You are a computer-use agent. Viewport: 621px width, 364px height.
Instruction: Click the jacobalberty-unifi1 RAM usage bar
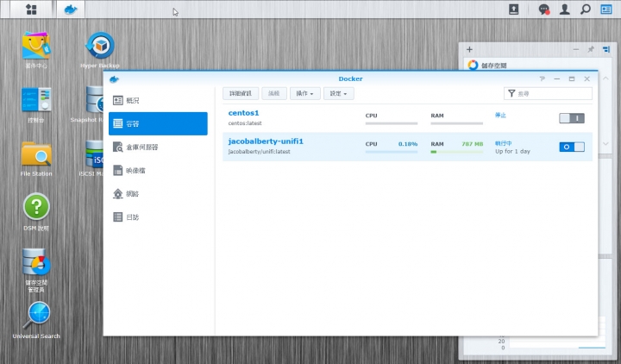(456, 152)
